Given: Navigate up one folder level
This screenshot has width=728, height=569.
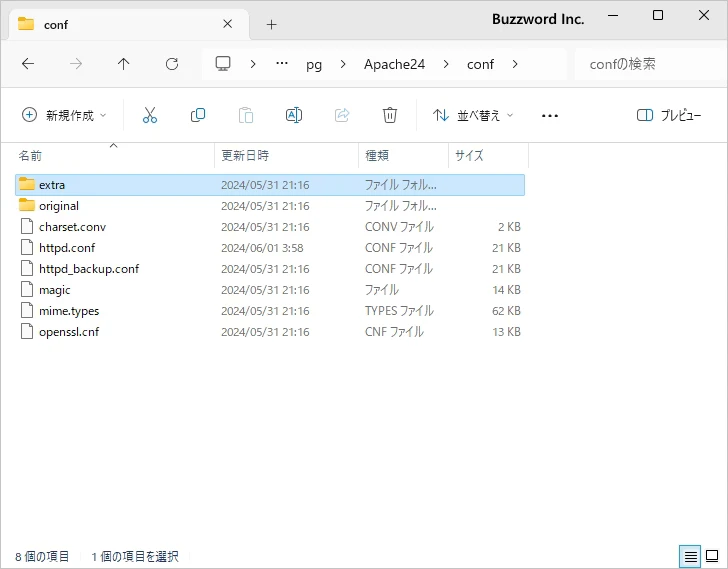Looking at the screenshot, I should pyautogui.click(x=124, y=64).
